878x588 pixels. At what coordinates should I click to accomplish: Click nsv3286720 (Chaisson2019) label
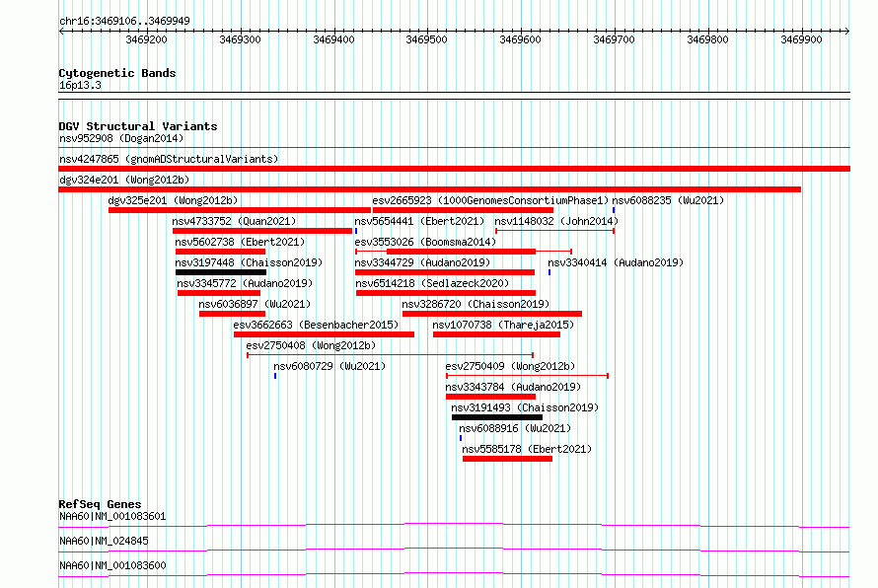tap(476, 304)
